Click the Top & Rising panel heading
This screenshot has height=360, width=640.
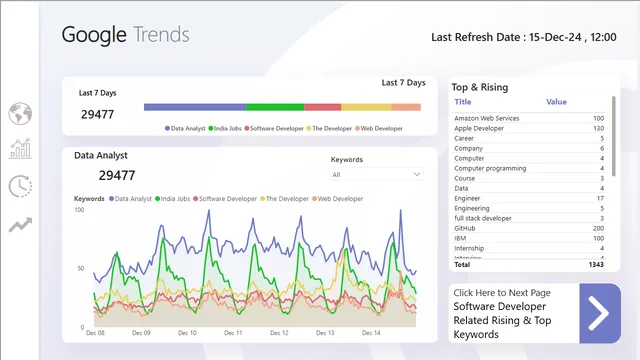pyautogui.click(x=480, y=87)
